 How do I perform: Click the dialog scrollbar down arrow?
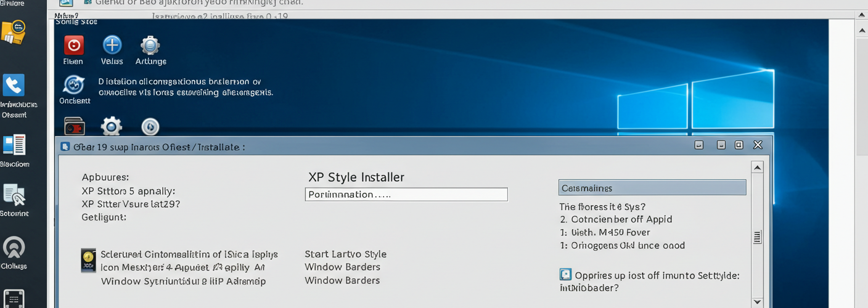758,302
